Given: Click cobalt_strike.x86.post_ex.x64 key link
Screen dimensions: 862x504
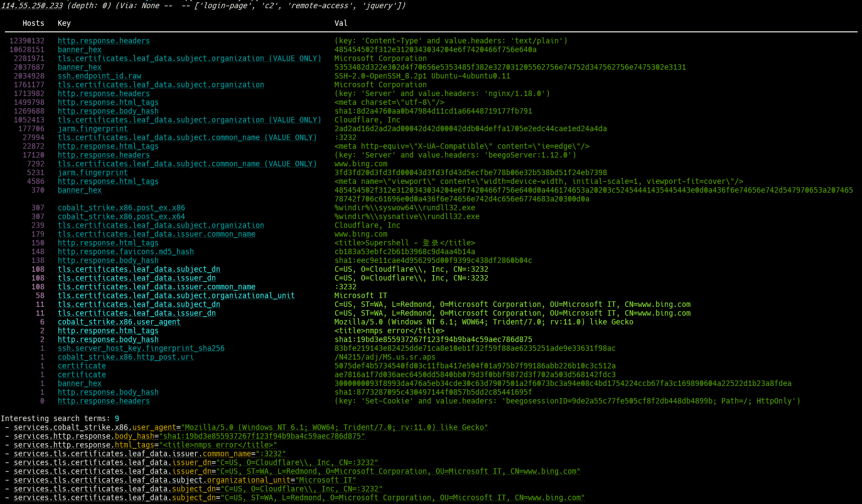Looking at the screenshot, I should coord(121,217).
